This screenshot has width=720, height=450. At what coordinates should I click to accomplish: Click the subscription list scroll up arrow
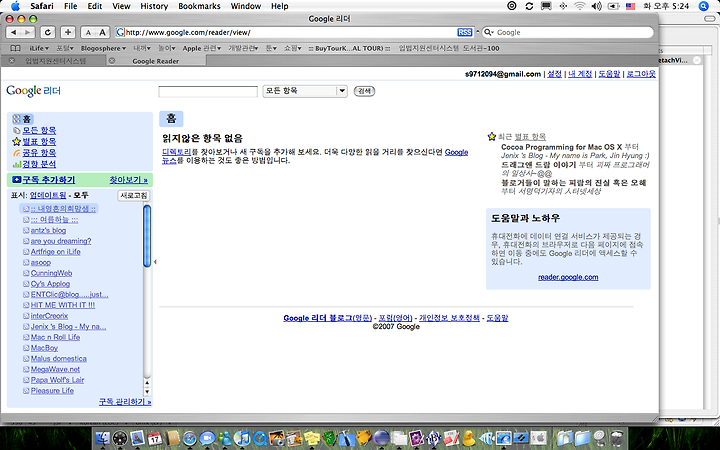coord(147,382)
